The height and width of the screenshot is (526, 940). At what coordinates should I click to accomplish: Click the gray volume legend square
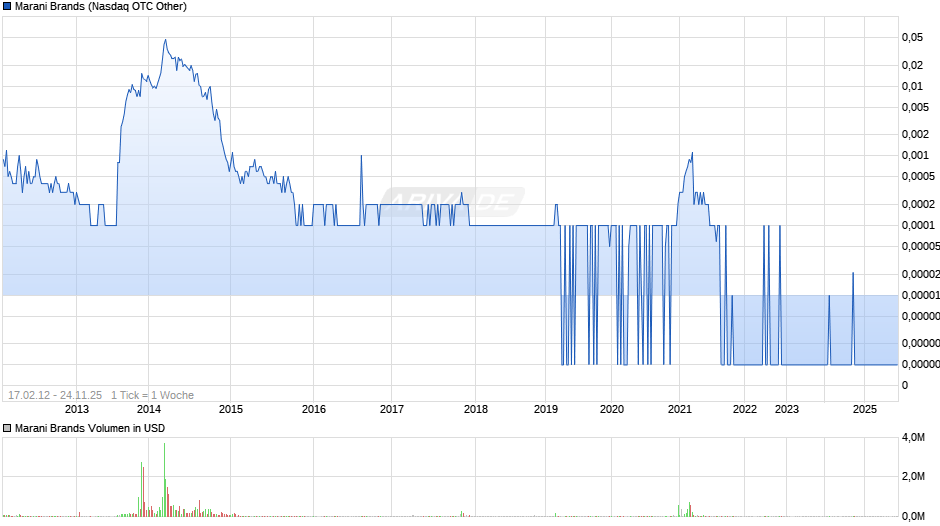pos(7,428)
